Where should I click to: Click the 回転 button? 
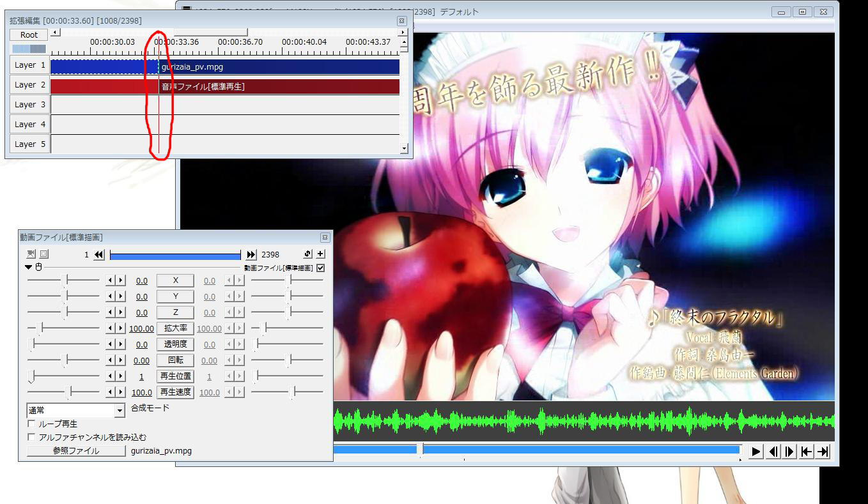(175, 360)
